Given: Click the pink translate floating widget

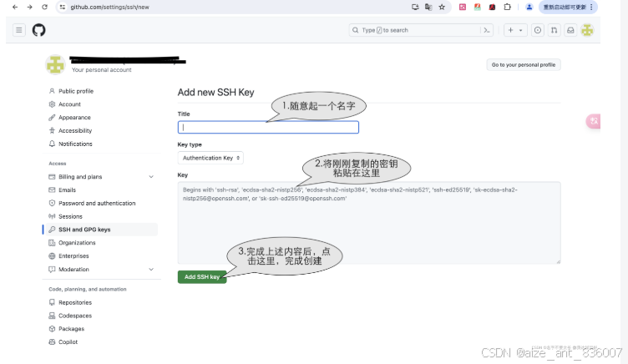Looking at the screenshot, I should 594,121.
